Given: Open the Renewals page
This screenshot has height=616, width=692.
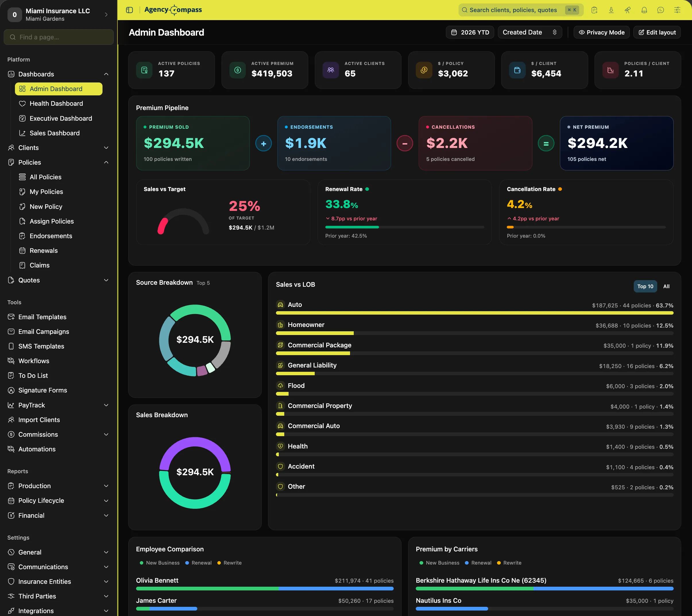Looking at the screenshot, I should point(59,251).
